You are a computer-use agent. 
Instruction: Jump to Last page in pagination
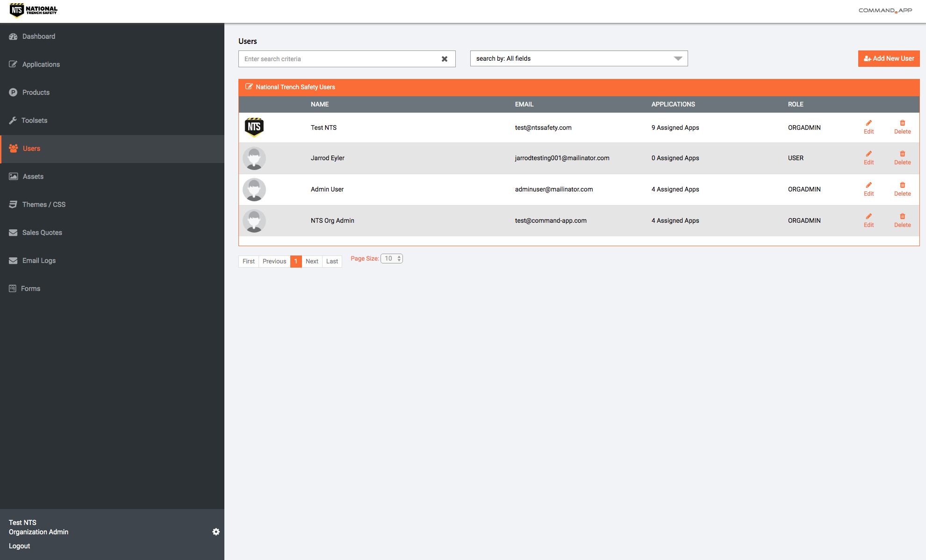click(x=332, y=261)
